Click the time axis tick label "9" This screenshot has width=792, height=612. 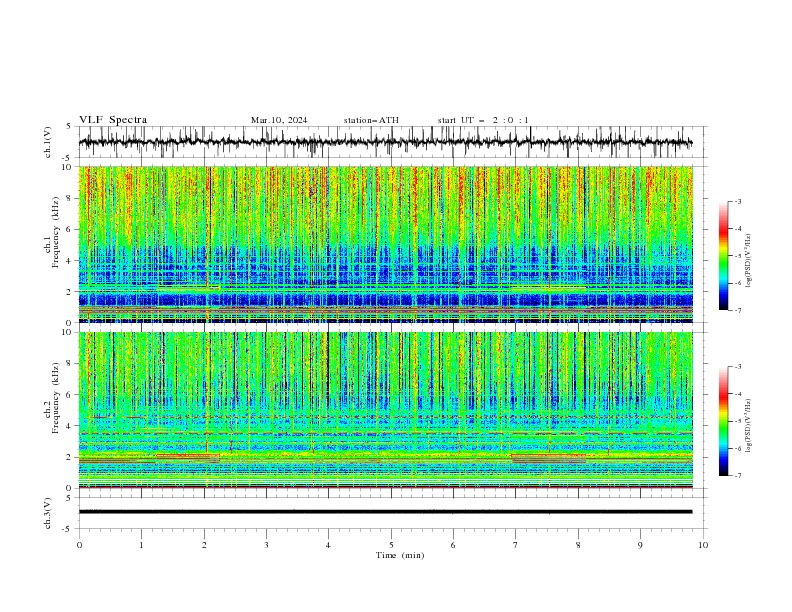640,545
